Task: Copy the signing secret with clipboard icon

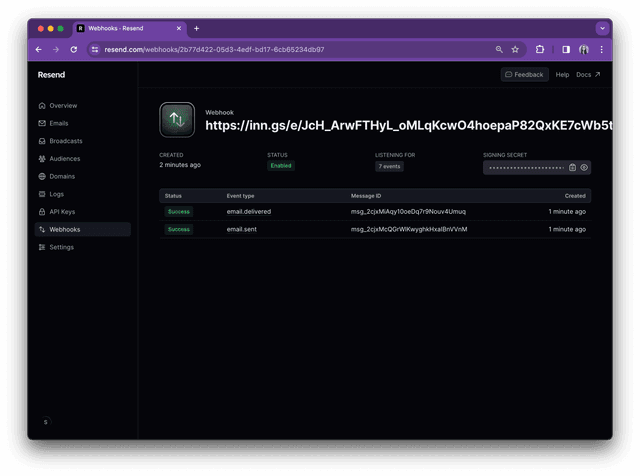Action: tap(572, 167)
